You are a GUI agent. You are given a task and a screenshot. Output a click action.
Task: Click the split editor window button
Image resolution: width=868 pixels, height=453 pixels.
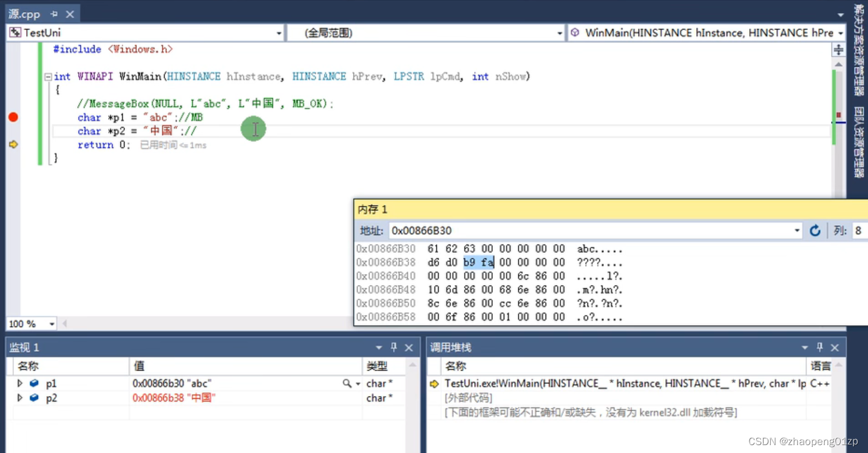[838, 50]
